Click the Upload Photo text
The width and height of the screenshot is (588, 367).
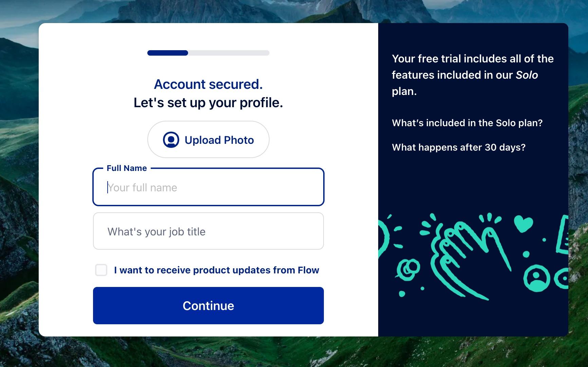(219, 140)
